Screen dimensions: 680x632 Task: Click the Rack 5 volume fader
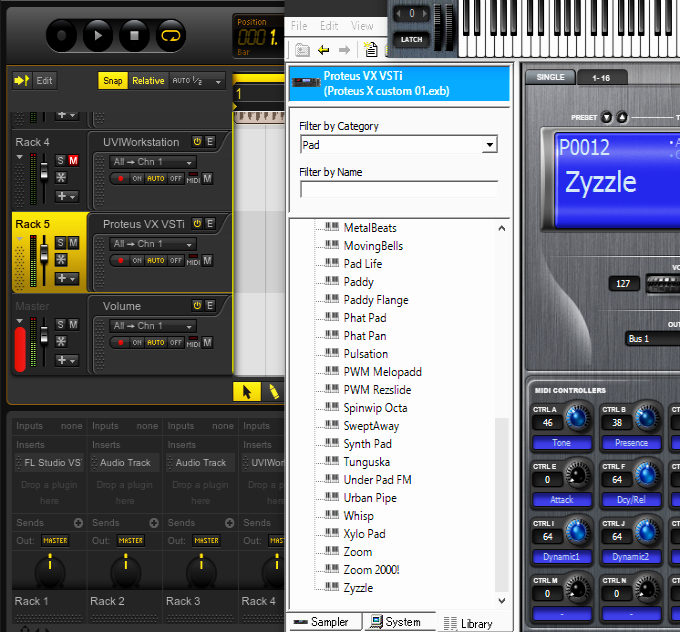(44, 254)
